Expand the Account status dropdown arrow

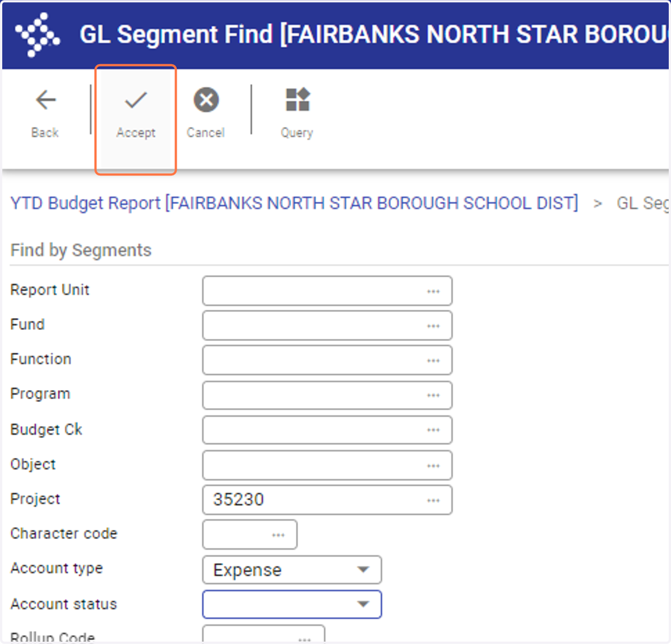click(363, 604)
